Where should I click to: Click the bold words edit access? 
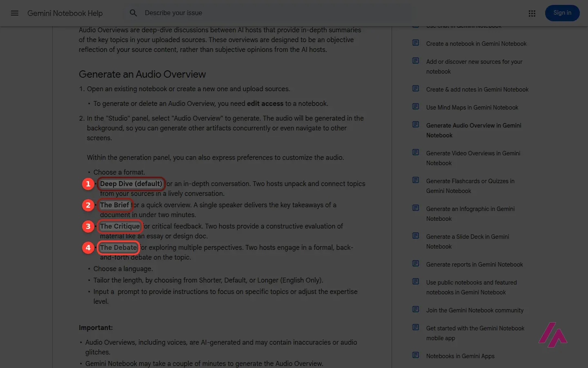point(265,104)
